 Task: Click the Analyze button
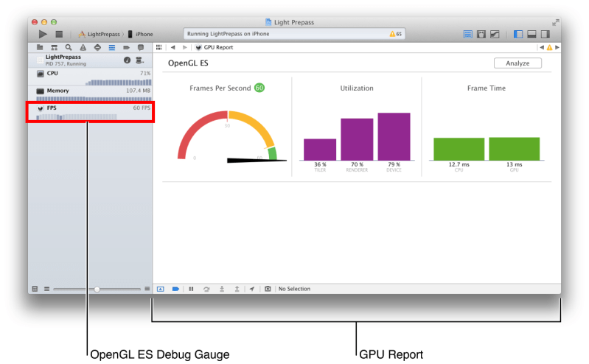coord(517,63)
